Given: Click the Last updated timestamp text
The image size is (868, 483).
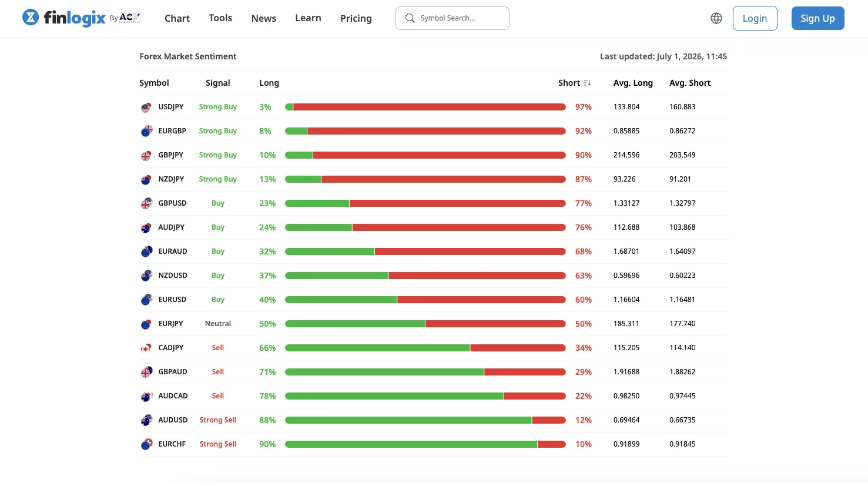Looking at the screenshot, I should [663, 56].
